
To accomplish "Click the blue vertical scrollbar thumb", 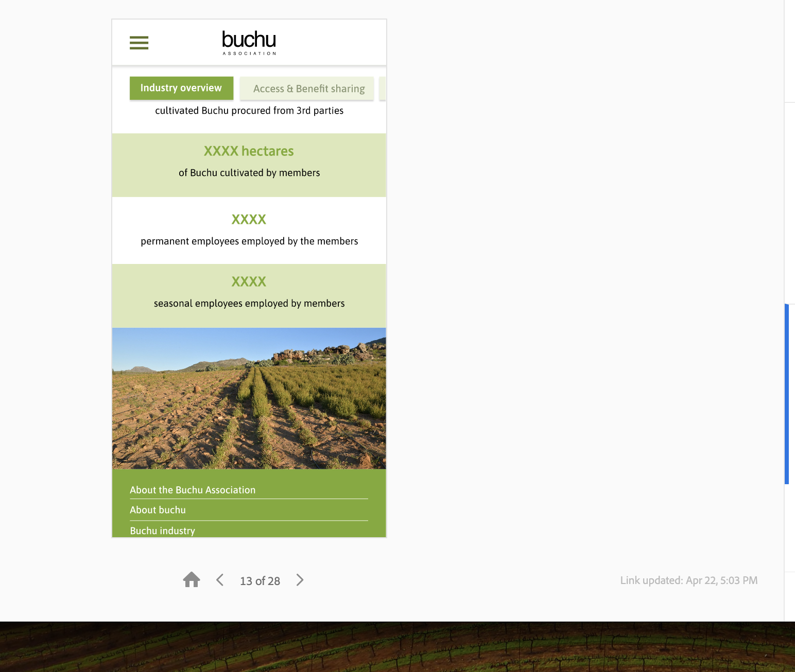I will point(786,394).
